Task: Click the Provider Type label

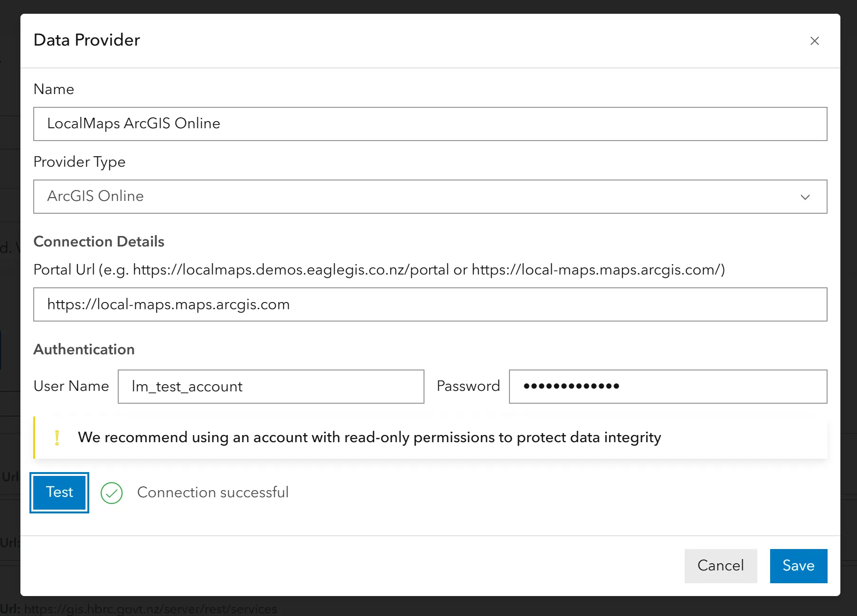Action: (x=79, y=162)
